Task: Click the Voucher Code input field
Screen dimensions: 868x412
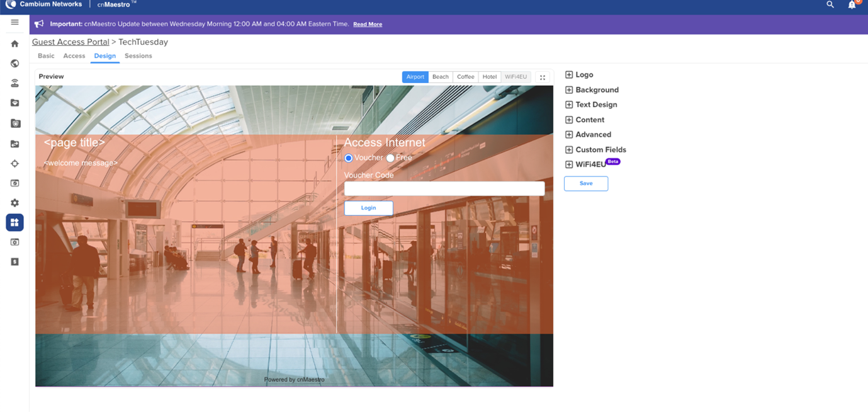Action: tap(444, 188)
